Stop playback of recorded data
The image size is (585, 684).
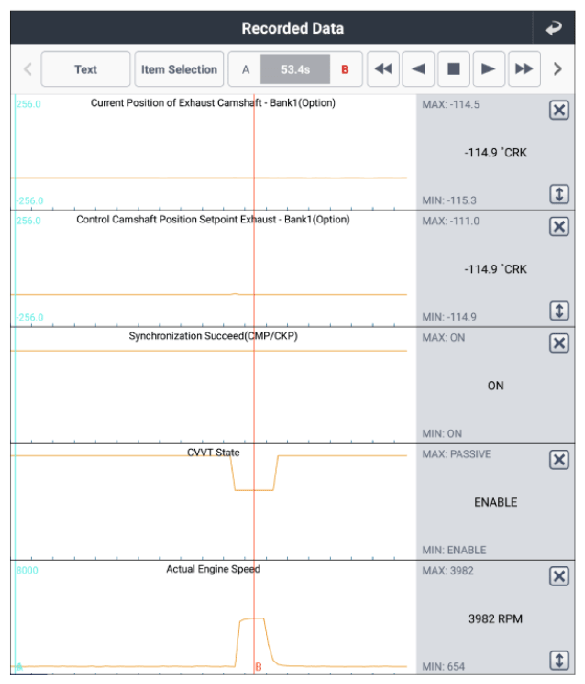pos(454,69)
